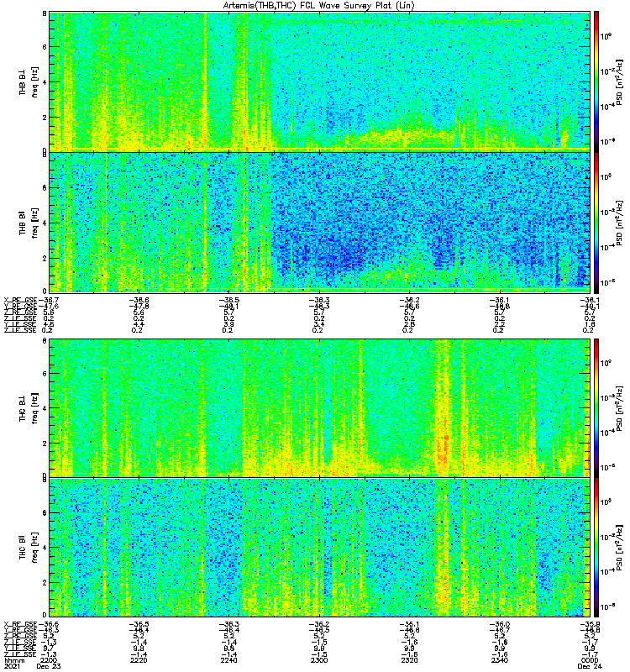Image resolution: width=630 pixels, height=672 pixels.
Task: Click the THC B-perpendicular spectrogram panel
Action: [319, 407]
